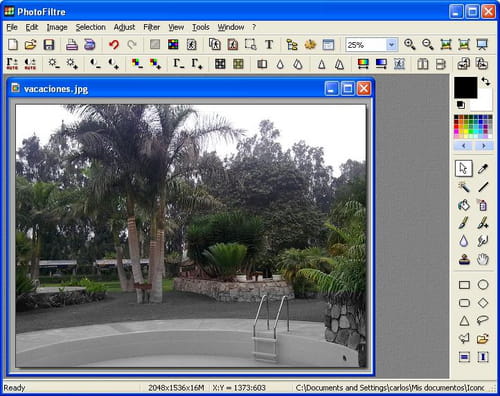
Task: Click Auto contrast icon
Action: coord(30,64)
